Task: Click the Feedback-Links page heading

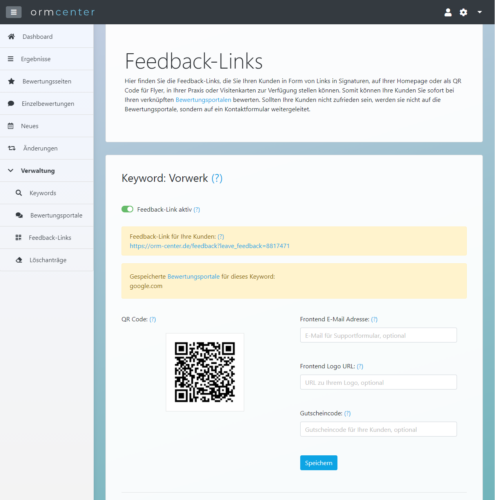Action: pyautogui.click(x=194, y=61)
